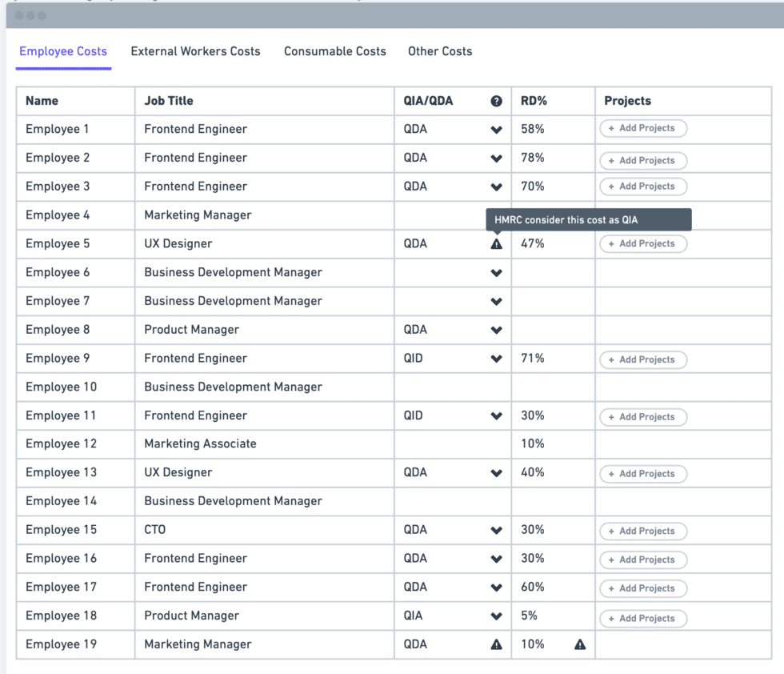Open the QDA dropdown for Employee 15
Viewport: 784px width, 674px height.
click(x=496, y=530)
